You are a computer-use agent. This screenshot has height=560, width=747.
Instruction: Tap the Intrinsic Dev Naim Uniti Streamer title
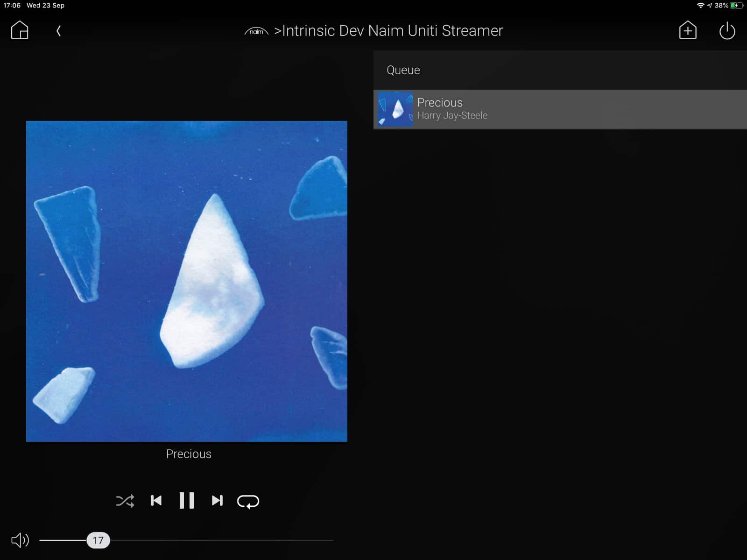tap(392, 31)
